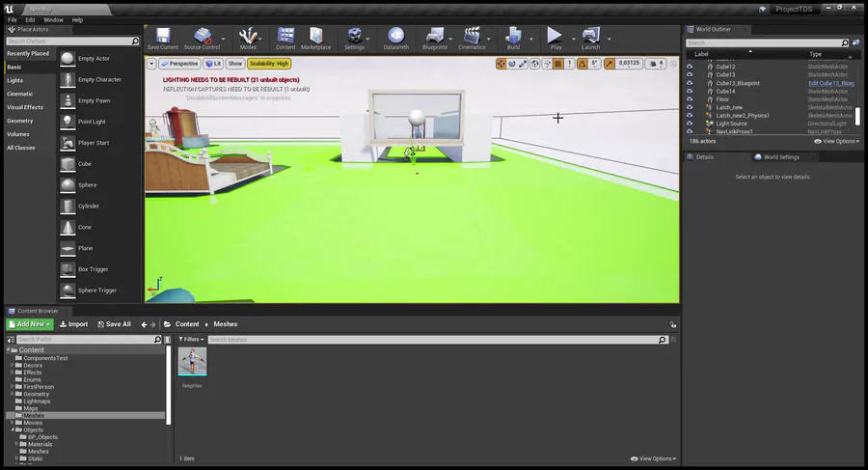This screenshot has height=470, width=868.
Task: Switch to the World Settings tab
Action: [781, 157]
